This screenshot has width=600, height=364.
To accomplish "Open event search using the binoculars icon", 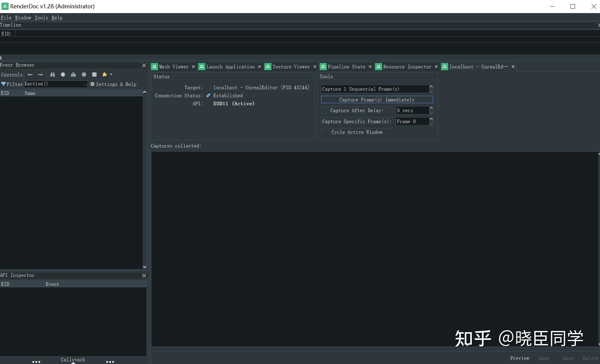I will 53,75.
